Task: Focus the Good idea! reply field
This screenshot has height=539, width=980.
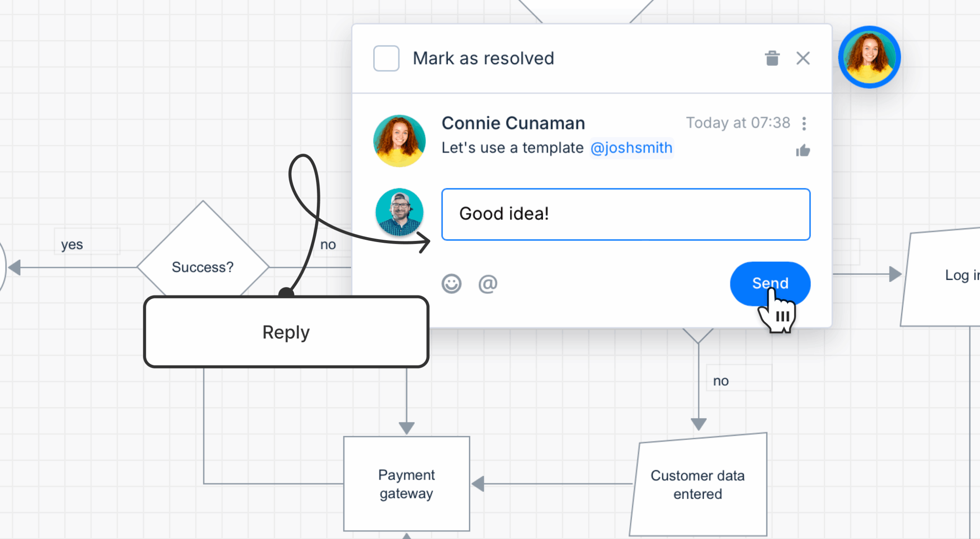Action: [x=626, y=214]
